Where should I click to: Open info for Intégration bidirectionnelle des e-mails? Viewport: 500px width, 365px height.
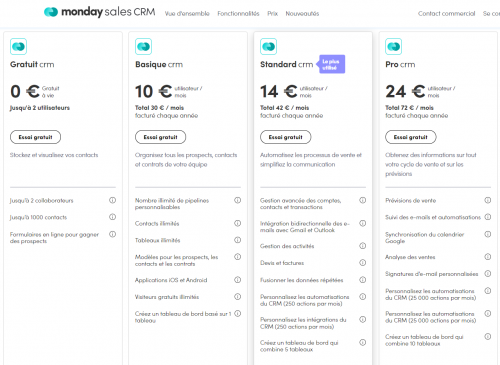(x=363, y=223)
